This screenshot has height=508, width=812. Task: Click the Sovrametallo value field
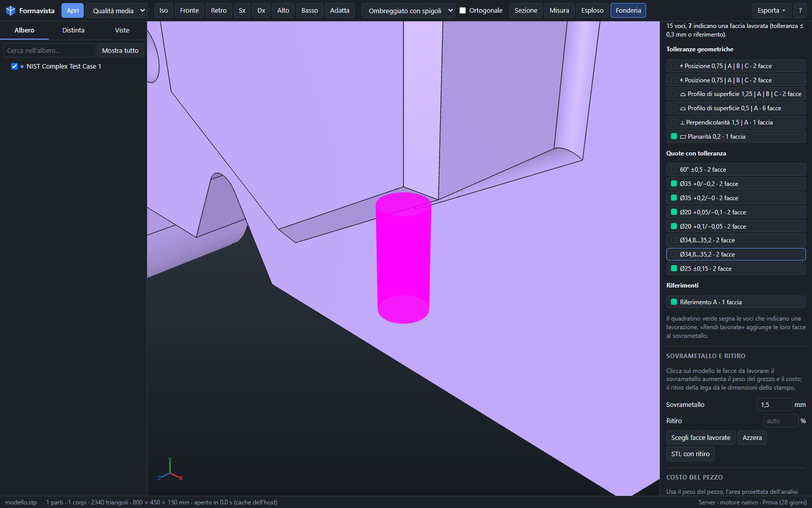(x=774, y=405)
